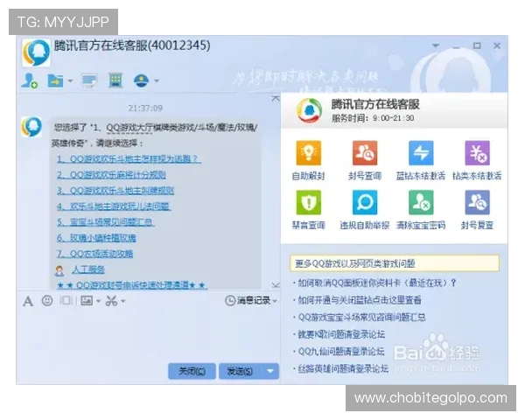Open the emoji smiley picker
Screen dimensions: 525x420
point(47,301)
